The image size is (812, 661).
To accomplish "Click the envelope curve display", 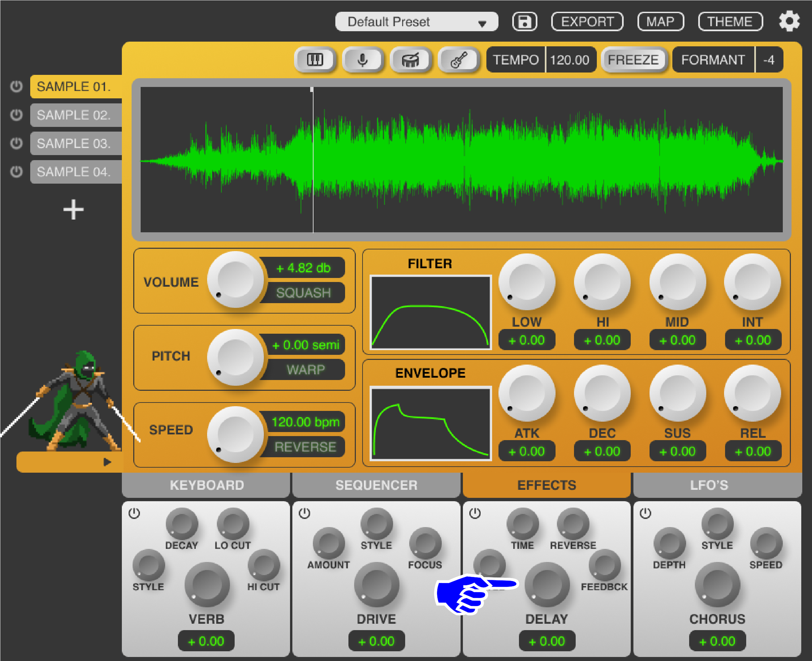I will (431, 423).
